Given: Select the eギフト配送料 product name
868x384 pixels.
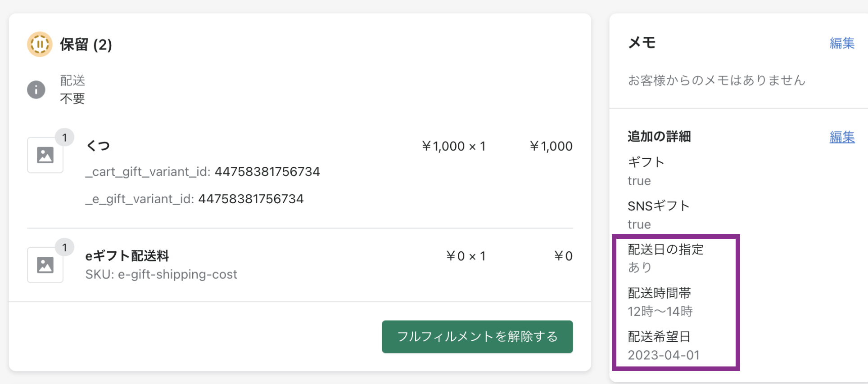Looking at the screenshot, I should pos(127,256).
